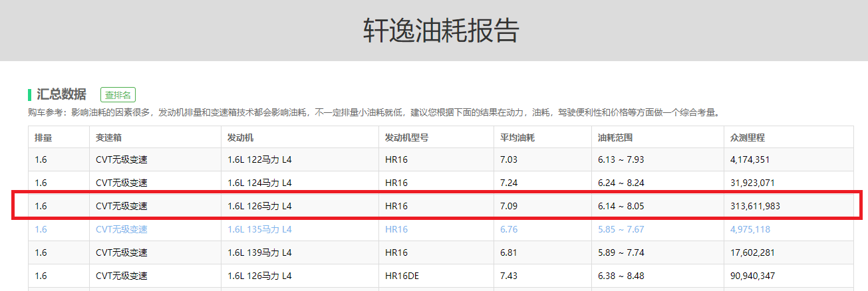Open the highlighted 1.6L 135马力 L4 link
This screenshot has width=868, height=291.
point(259,229)
